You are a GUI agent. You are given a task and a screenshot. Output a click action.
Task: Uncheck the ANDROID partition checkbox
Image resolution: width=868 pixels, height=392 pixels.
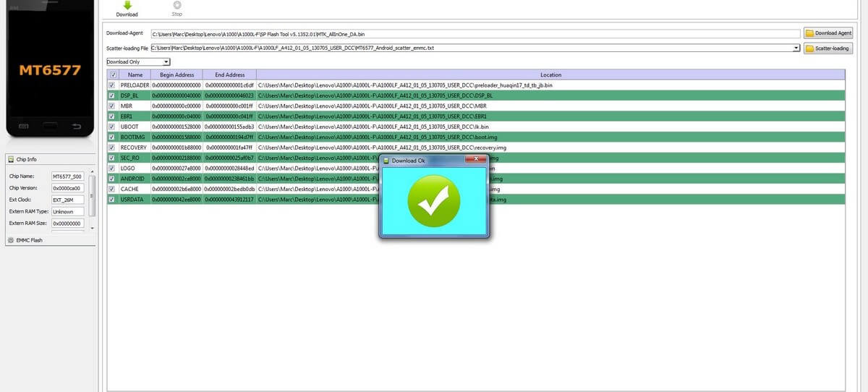[x=111, y=179]
